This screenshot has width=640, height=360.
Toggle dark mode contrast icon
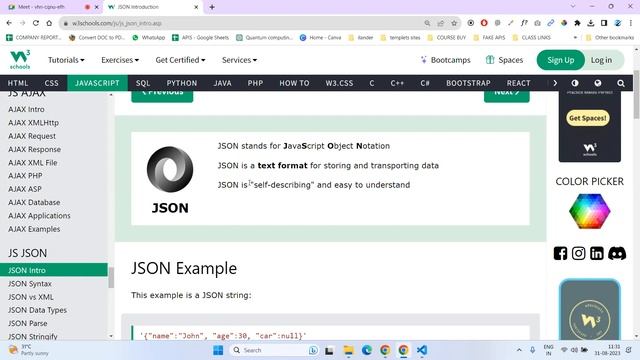pyautogui.click(x=575, y=83)
